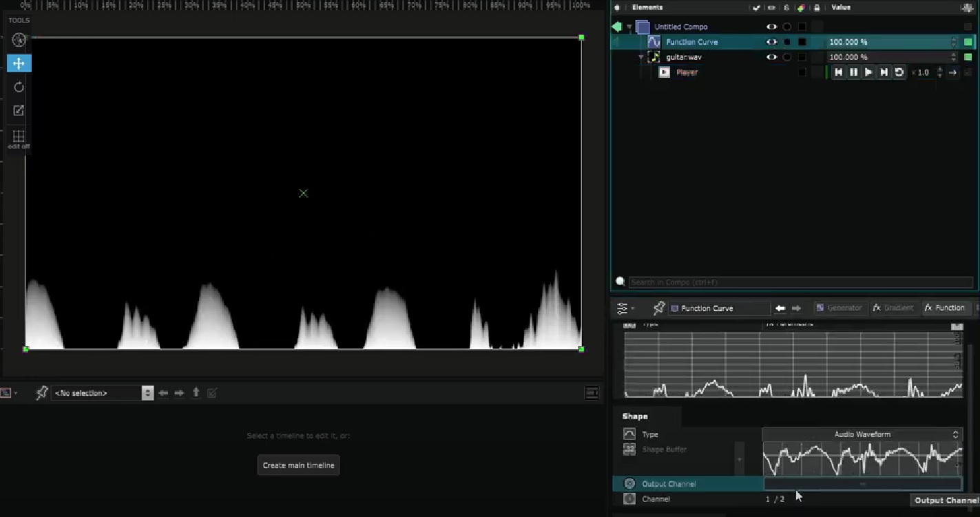
Task: Switch to the Function tab
Action: point(946,308)
